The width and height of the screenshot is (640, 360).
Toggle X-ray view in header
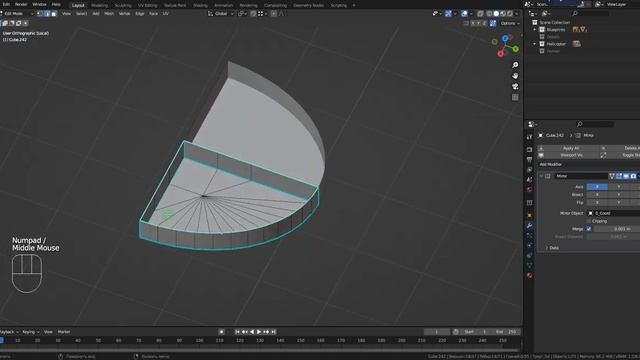pyautogui.click(x=480, y=13)
